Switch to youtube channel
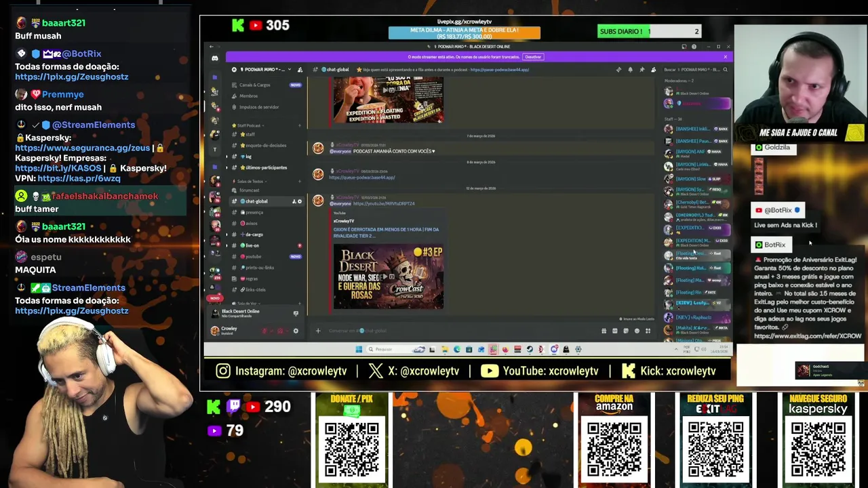 pyautogui.click(x=266, y=256)
